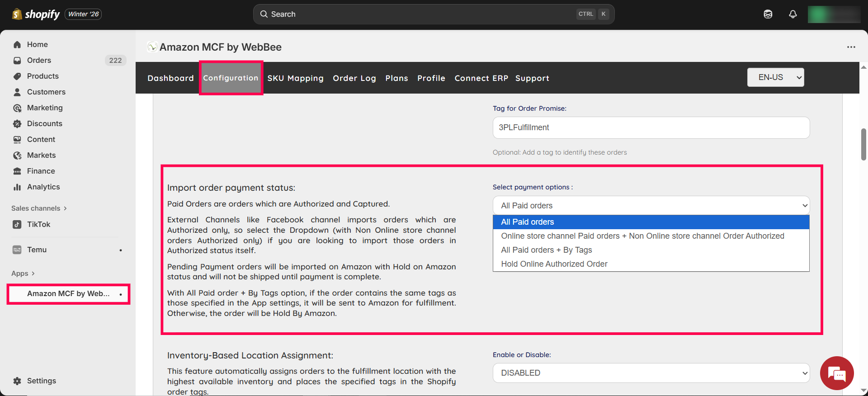Open the Discounts badge icon
Image resolution: width=868 pixels, height=396 pixels.
tap(17, 123)
